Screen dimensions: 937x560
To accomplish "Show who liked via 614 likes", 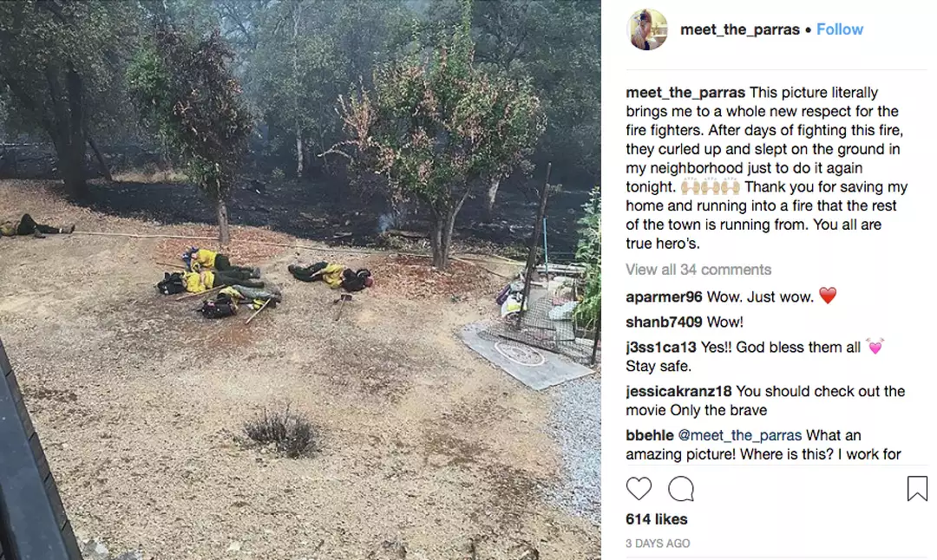I will 656,518.
